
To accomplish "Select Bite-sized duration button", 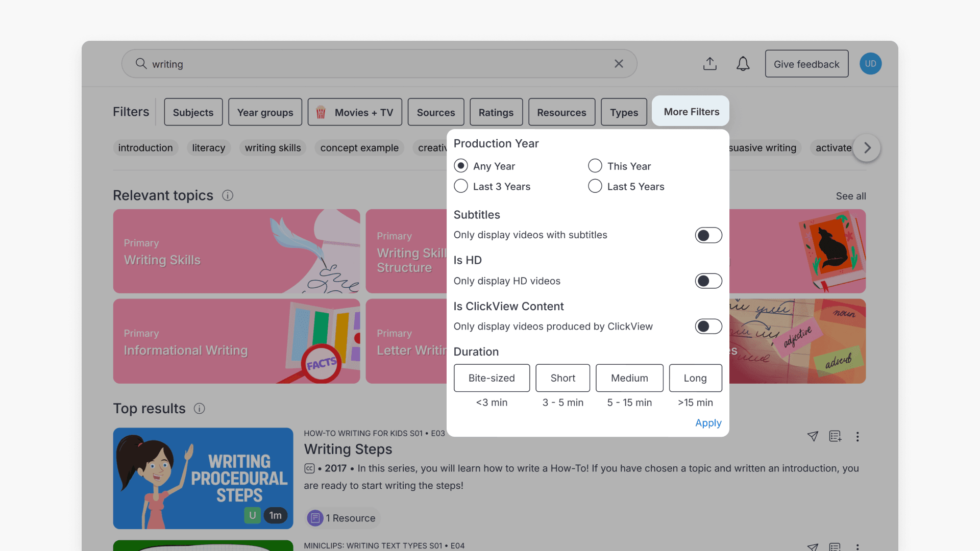I will (492, 378).
